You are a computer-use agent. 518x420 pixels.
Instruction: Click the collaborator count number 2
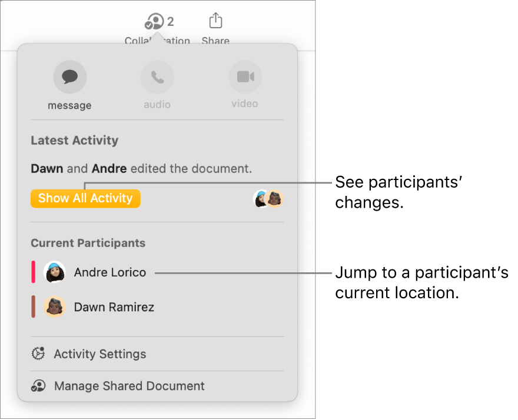coord(171,22)
